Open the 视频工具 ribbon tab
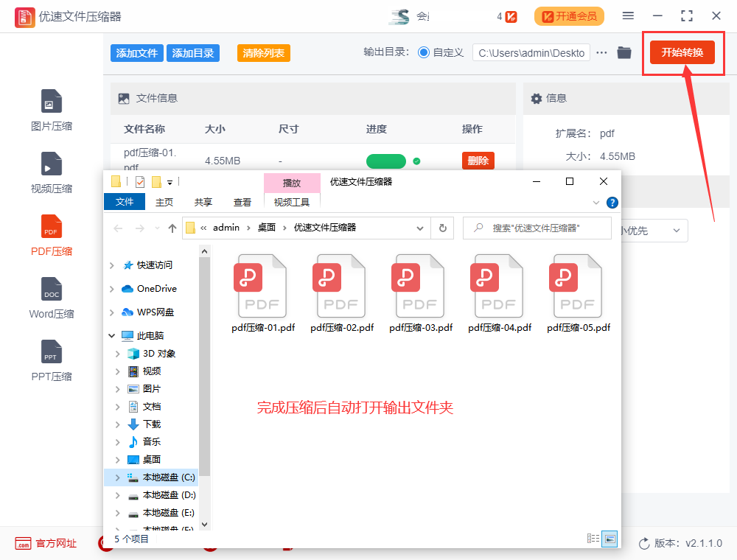This screenshot has height=560, width=737. pyautogui.click(x=292, y=202)
